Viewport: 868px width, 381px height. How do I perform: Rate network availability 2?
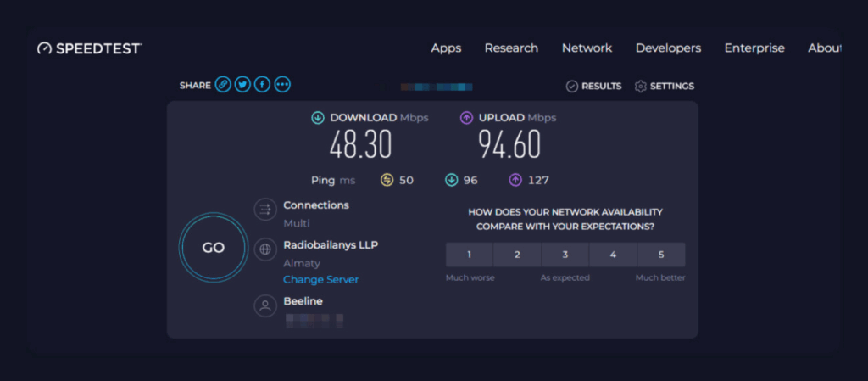pyautogui.click(x=517, y=255)
